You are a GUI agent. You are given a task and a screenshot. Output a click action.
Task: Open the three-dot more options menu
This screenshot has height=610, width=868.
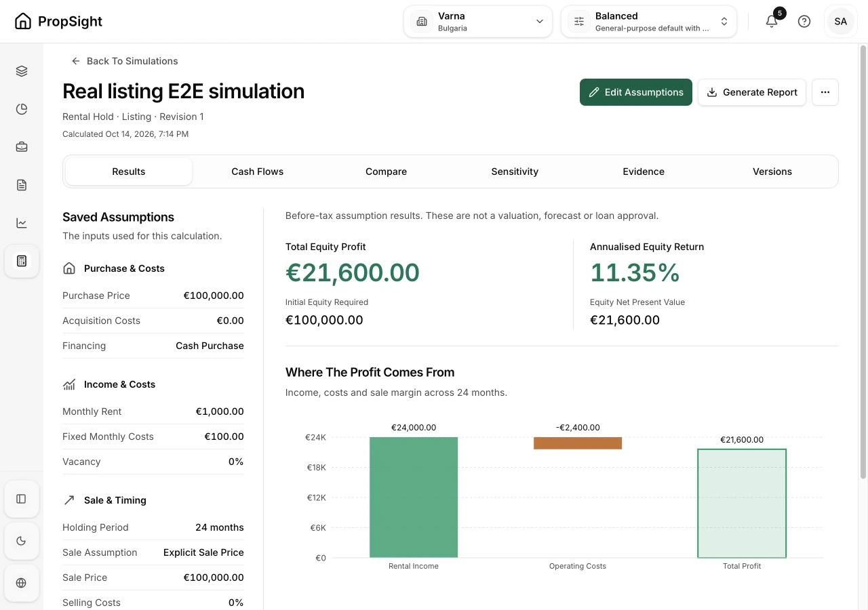click(825, 92)
